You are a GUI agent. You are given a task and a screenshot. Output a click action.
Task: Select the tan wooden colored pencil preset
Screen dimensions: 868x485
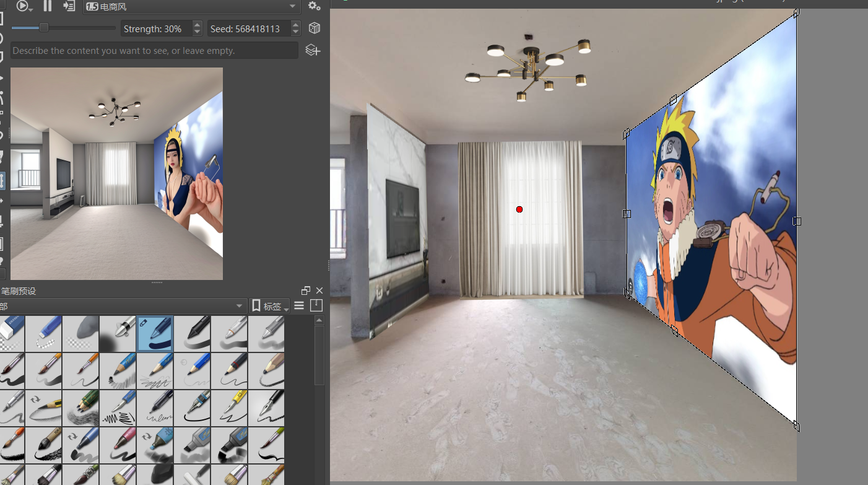click(266, 371)
